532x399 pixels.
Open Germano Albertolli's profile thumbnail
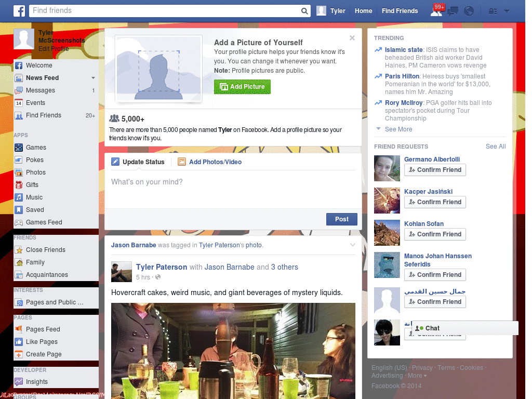[x=387, y=168]
